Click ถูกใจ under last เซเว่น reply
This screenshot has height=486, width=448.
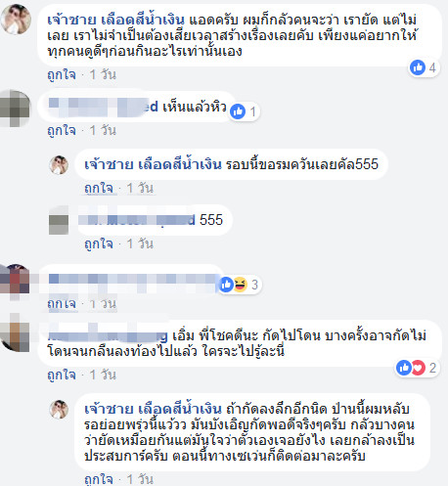click(x=99, y=479)
